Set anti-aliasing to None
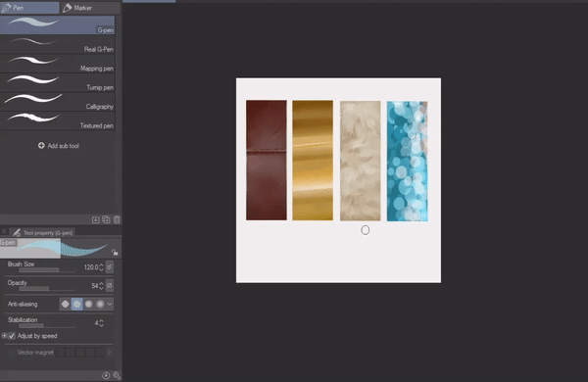Screen dimensions: 588x382 point(66,304)
